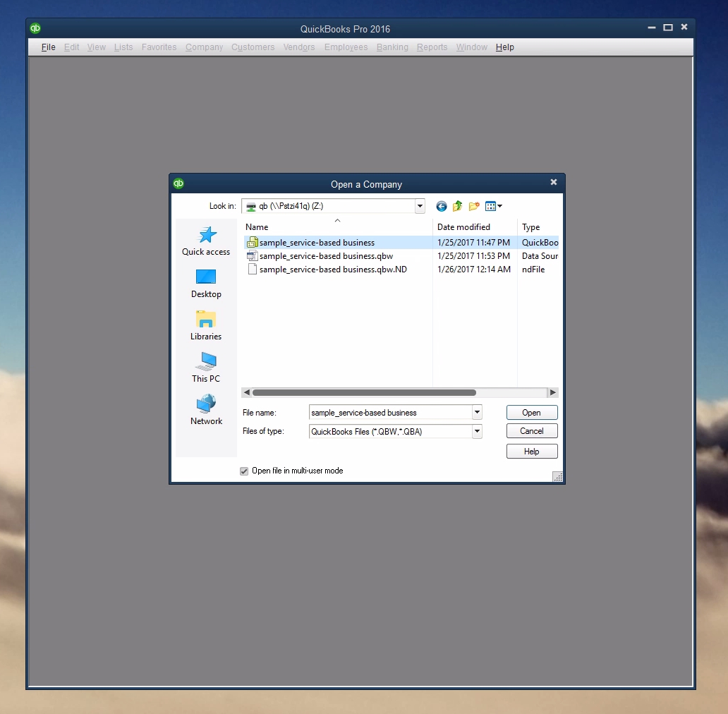Select Libraries in places sidebar

[x=206, y=326]
